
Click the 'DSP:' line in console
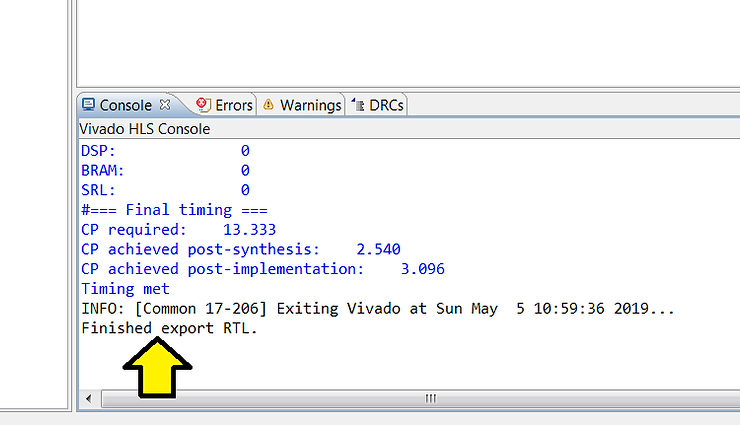[165, 151]
